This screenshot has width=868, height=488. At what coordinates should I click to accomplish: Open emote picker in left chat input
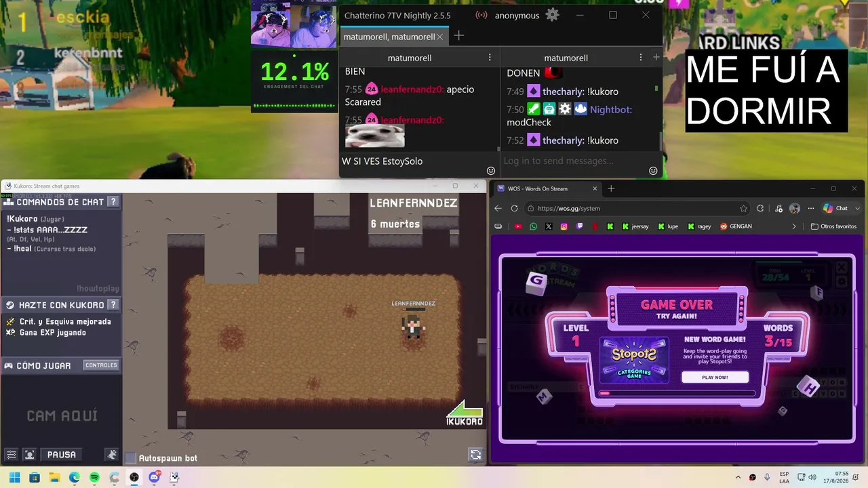(491, 171)
